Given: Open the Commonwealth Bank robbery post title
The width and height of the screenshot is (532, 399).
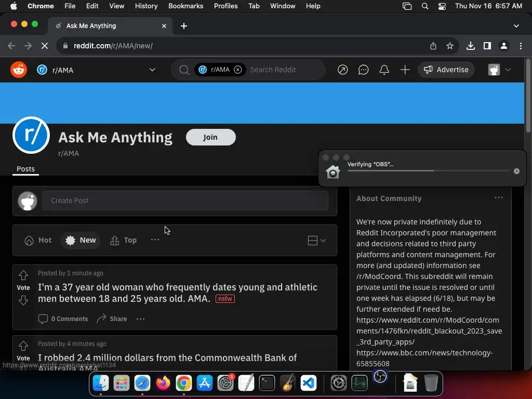Looking at the screenshot, I should [x=167, y=362].
